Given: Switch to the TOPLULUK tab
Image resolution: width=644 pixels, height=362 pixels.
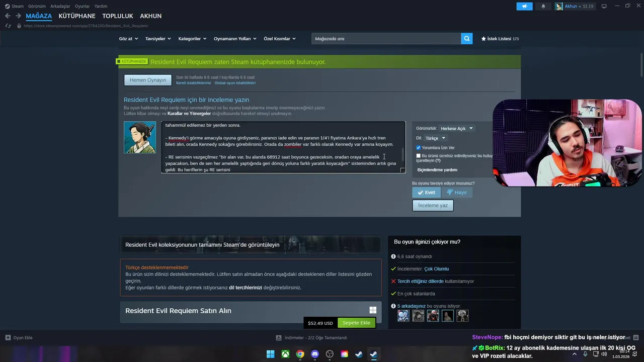Looking at the screenshot, I should (x=118, y=16).
